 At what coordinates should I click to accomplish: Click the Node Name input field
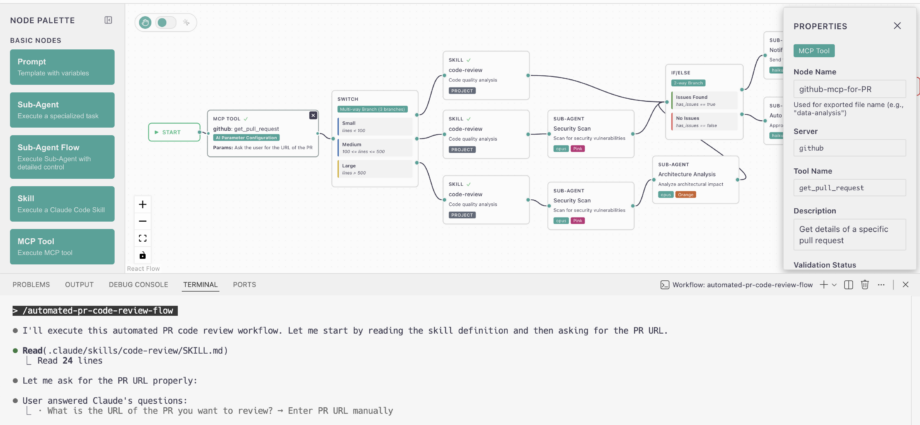coord(848,89)
